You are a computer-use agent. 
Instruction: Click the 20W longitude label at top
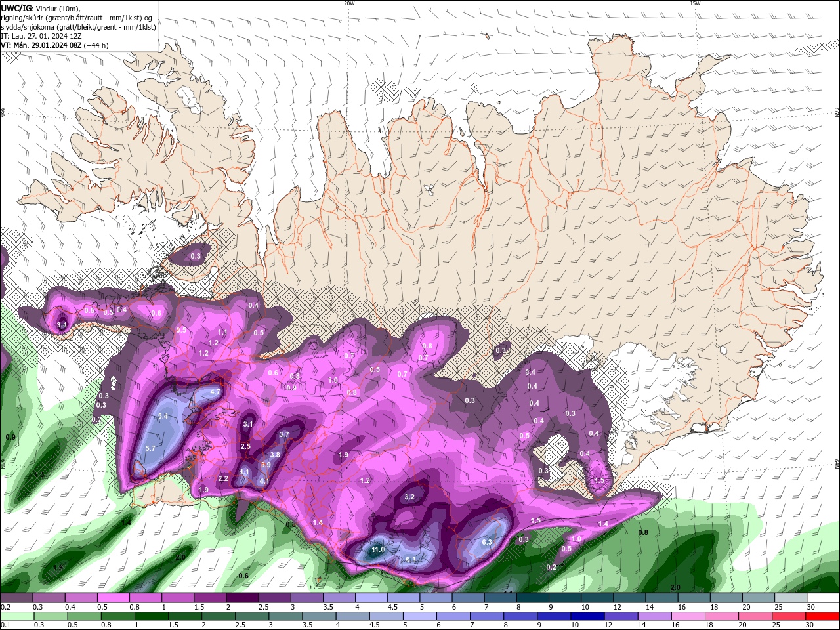click(x=349, y=3)
